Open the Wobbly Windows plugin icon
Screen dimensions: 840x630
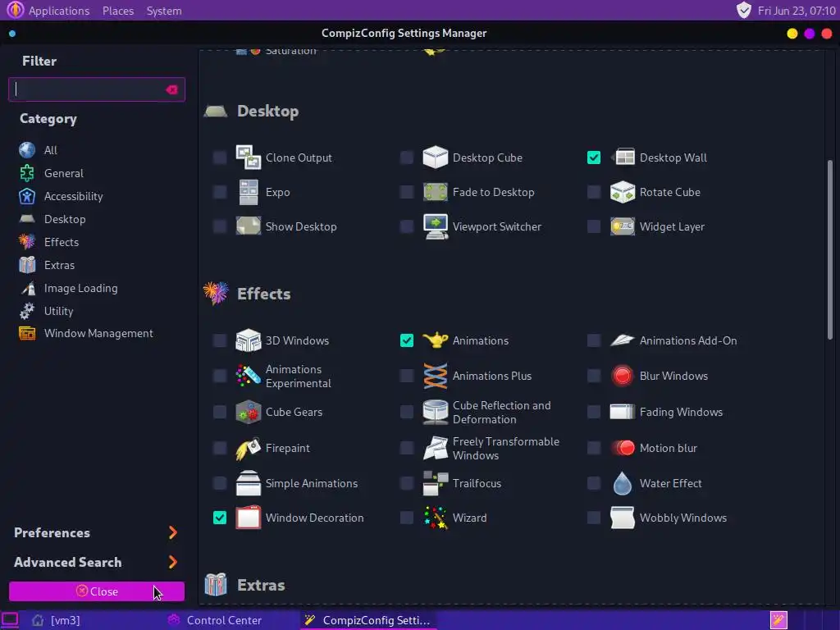tap(623, 518)
